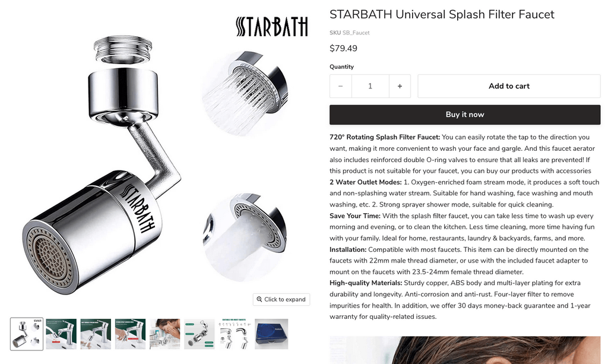Click the product title STARBATH Universal Splash Filter Faucet

442,14
